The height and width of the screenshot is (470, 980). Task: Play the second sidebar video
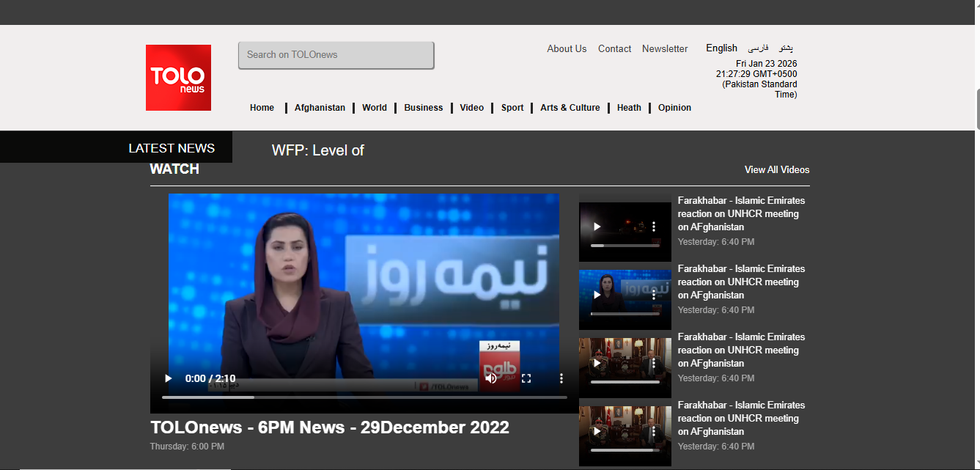tap(597, 295)
